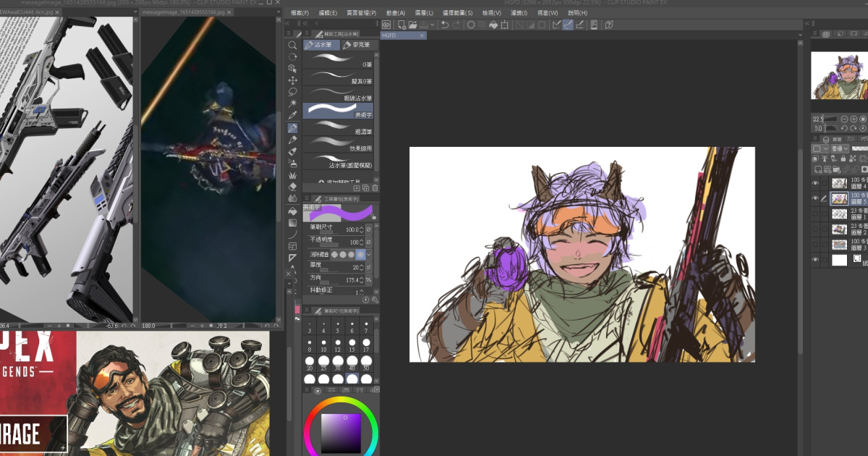Open the 檢視(V) View menu
Screen dimensions: 868x456
(x=492, y=13)
